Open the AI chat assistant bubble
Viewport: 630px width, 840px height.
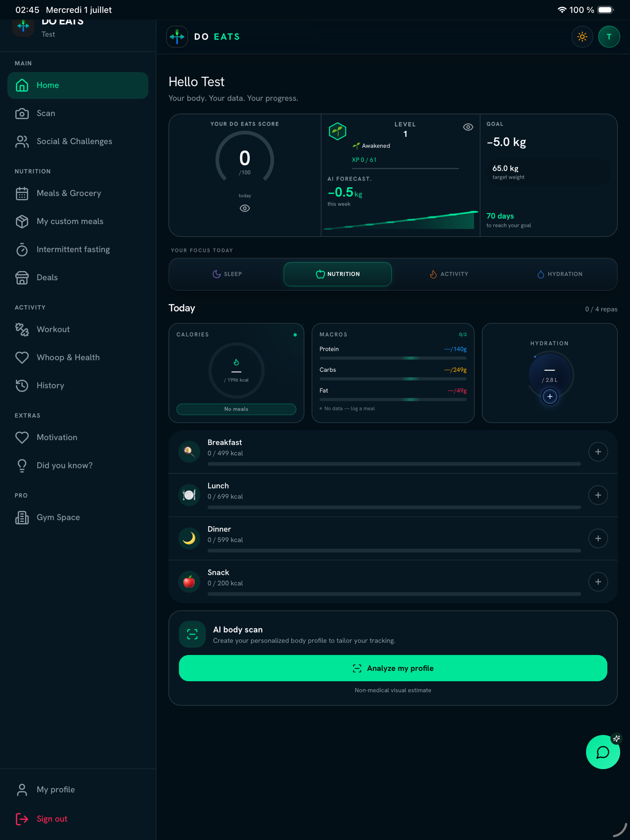603,752
